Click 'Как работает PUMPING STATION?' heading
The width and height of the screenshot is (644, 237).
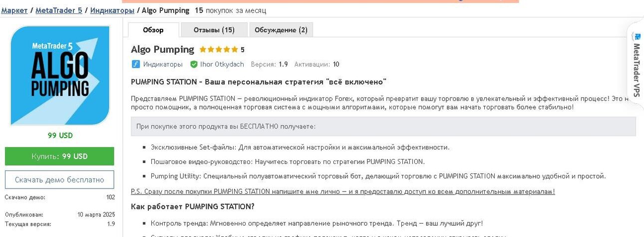point(192,206)
